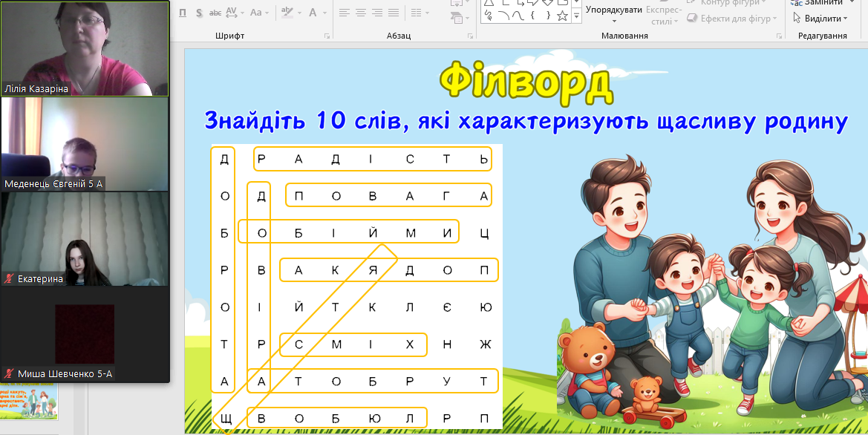Align paragraph text to the left

pos(345,13)
